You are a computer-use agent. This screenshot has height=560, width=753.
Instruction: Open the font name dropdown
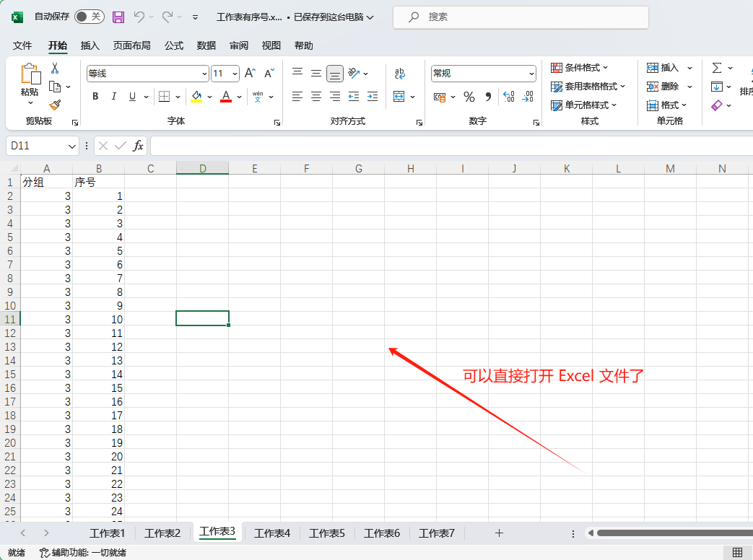click(x=204, y=74)
